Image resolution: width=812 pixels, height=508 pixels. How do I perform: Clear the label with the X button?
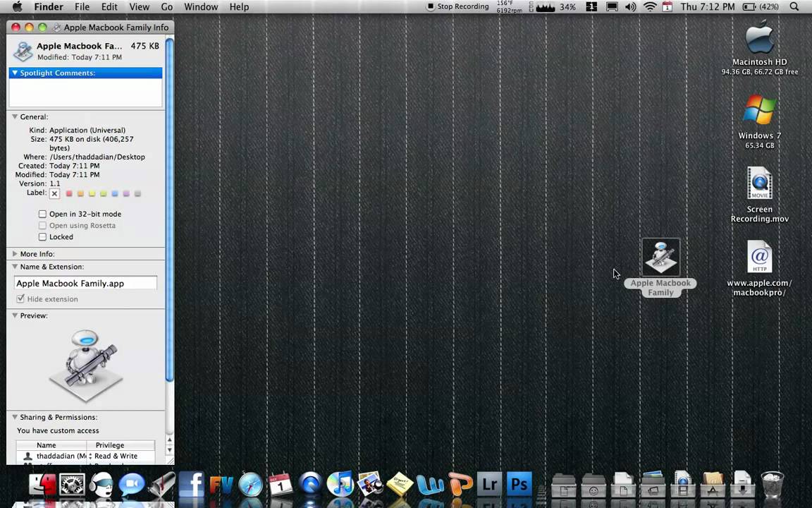click(x=54, y=193)
